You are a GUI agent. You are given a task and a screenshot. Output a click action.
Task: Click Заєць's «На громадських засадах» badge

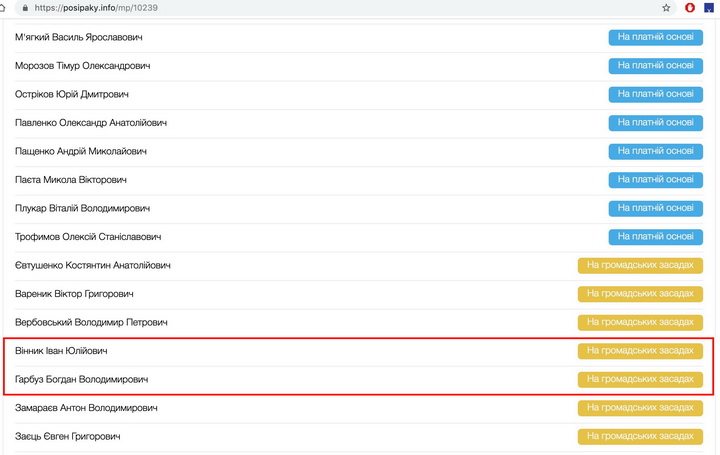click(x=640, y=436)
